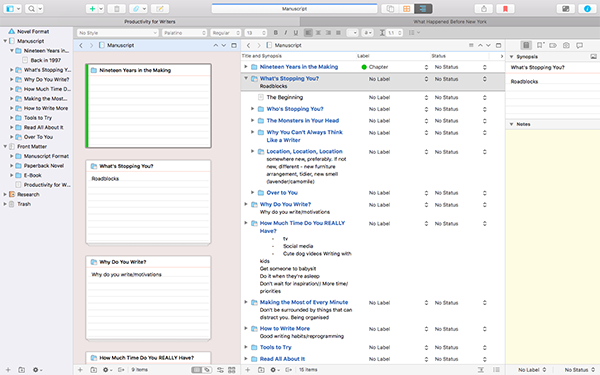This screenshot has height=375, width=600.
Task: Click add item plus in binder footer
Action: point(8,370)
